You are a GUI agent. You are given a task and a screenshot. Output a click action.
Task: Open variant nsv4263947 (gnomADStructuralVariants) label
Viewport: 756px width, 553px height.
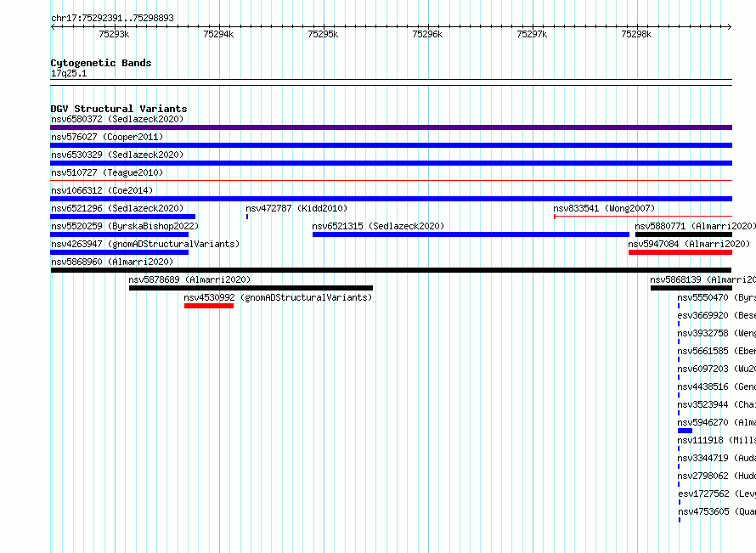click(145, 244)
